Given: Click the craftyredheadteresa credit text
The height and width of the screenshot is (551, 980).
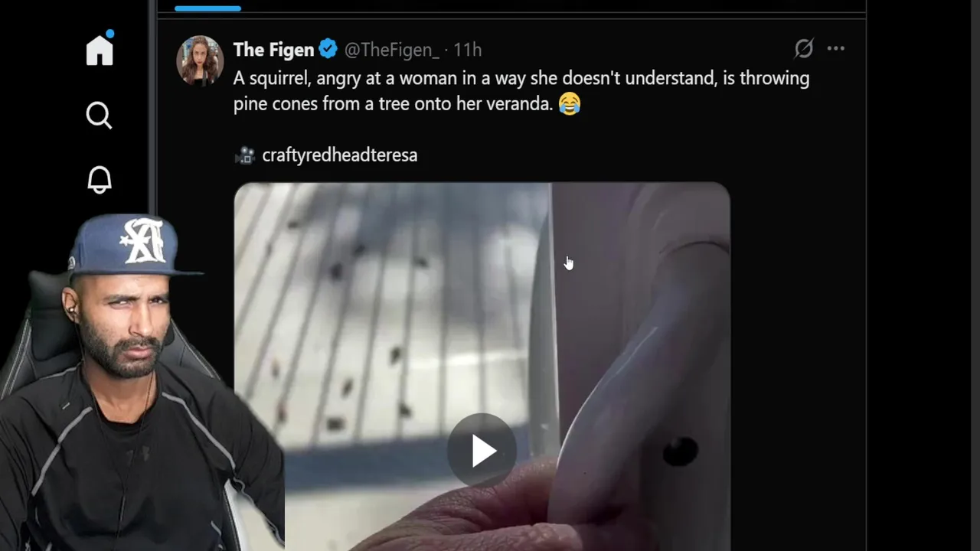Looking at the screenshot, I should click(x=339, y=155).
